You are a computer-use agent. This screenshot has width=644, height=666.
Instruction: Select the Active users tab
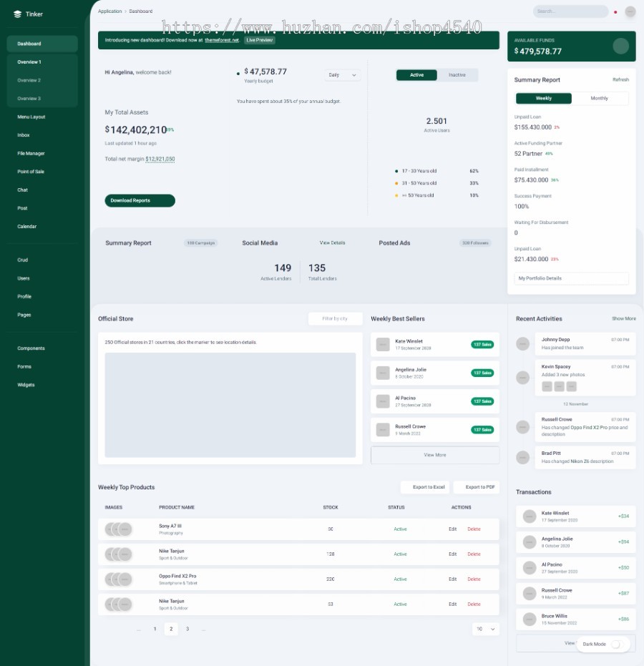(x=416, y=75)
